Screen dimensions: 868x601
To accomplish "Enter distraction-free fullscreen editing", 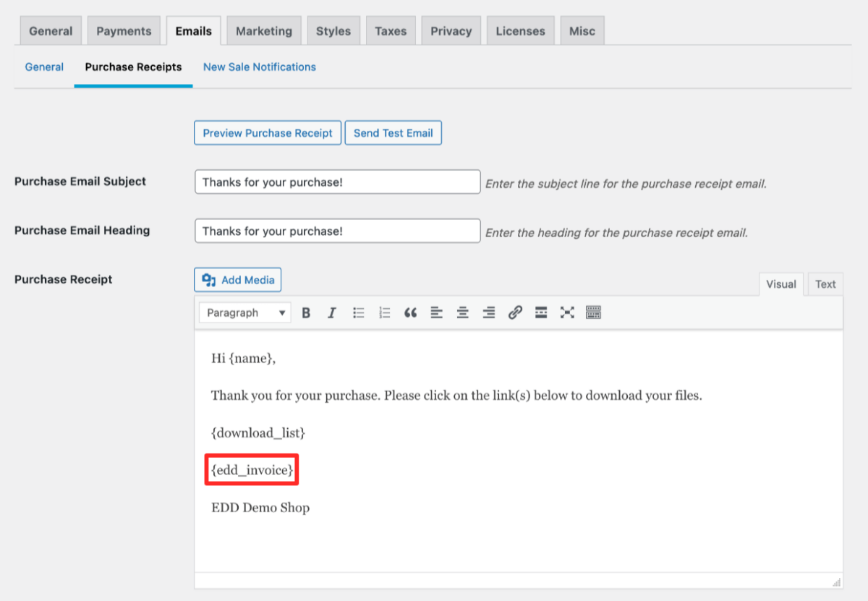I will click(566, 312).
